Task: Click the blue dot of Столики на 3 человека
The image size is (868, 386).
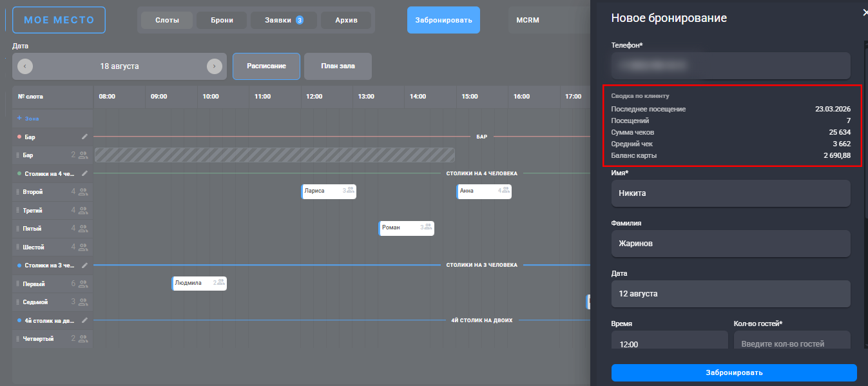Action: (19, 265)
